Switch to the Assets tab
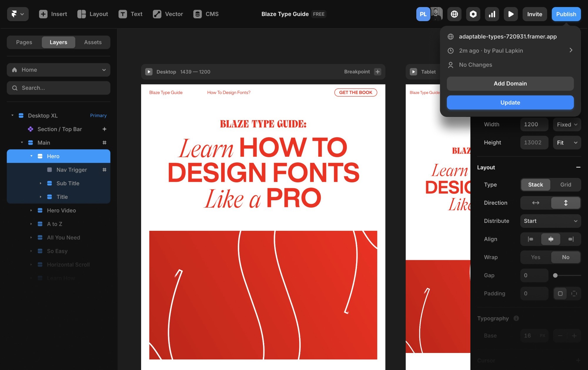The height and width of the screenshot is (370, 588). pos(93,42)
